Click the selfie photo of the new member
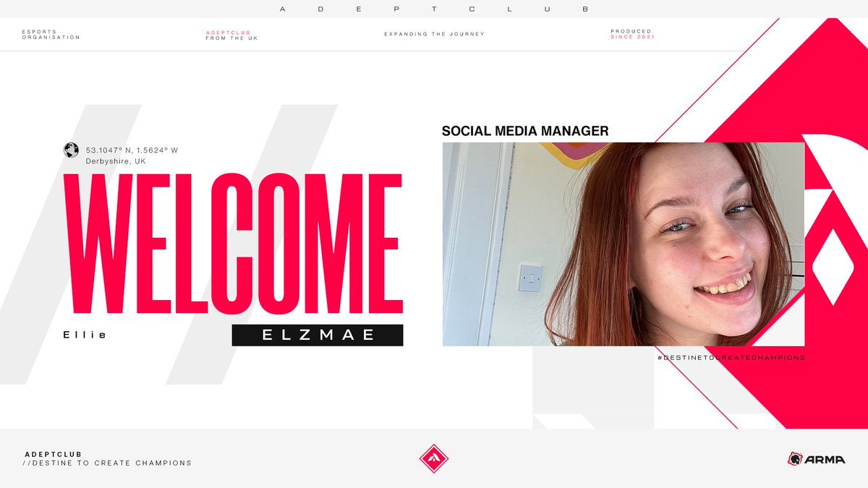 coord(624,244)
